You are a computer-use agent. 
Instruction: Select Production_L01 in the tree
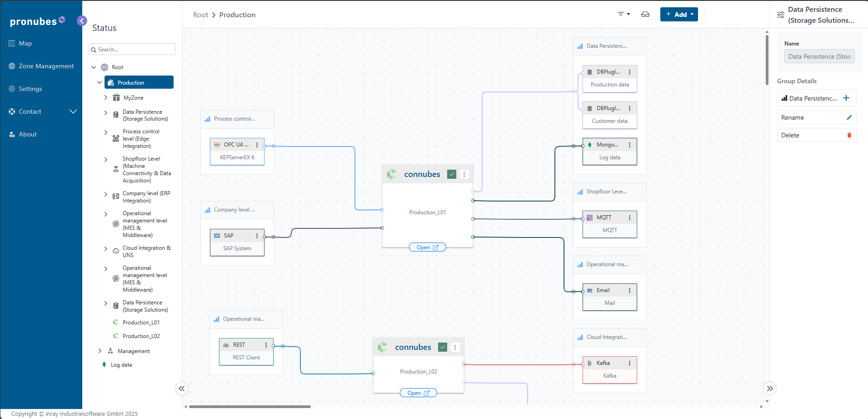click(x=141, y=322)
